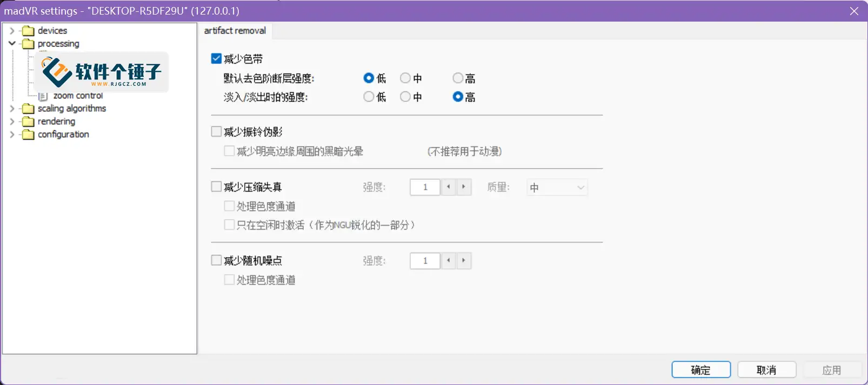Click the 减少随机噪点 强度 value field
The width and height of the screenshot is (868, 385).
click(425, 261)
